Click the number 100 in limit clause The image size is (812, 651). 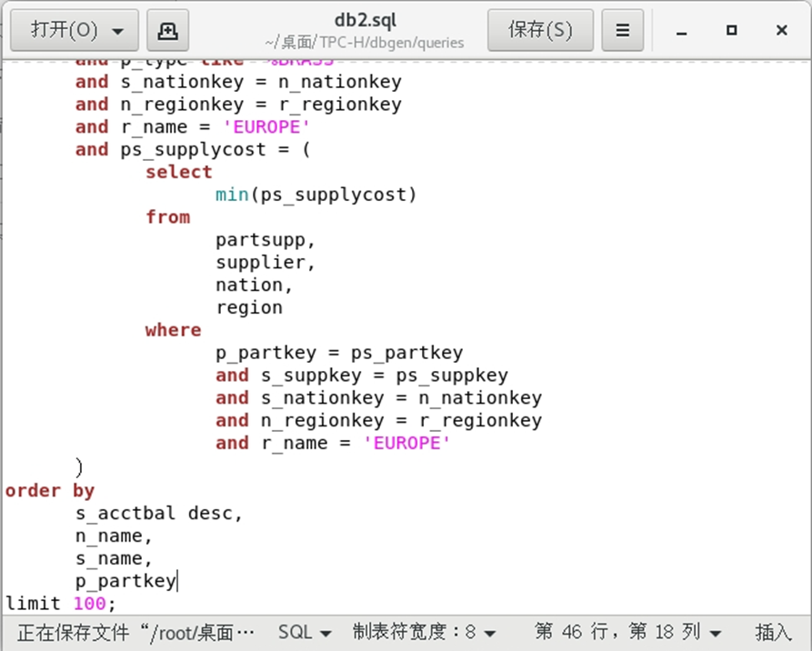(x=90, y=604)
